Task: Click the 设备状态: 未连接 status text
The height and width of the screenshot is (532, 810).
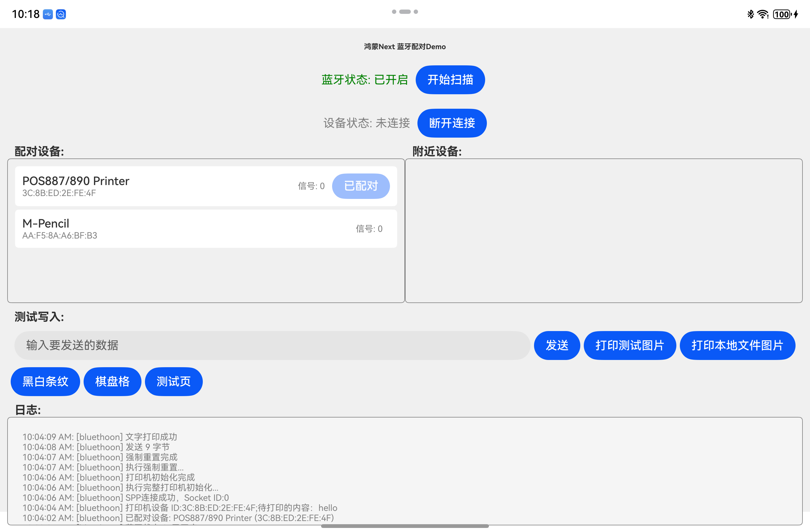Action: [x=367, y=123]
